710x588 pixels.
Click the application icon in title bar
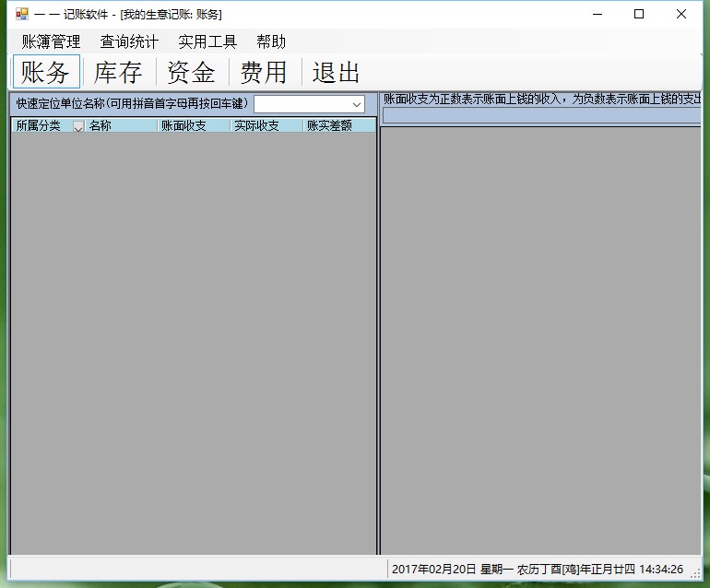point(22,14)
